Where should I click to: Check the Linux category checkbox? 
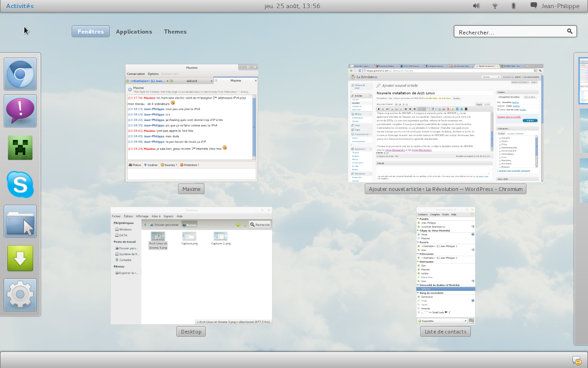(x=500, y=157)
